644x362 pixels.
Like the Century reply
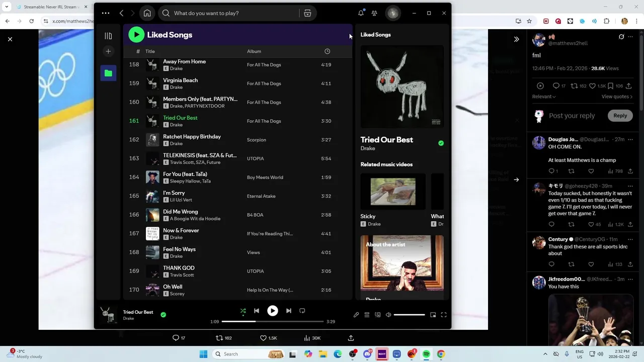(591, 264)
